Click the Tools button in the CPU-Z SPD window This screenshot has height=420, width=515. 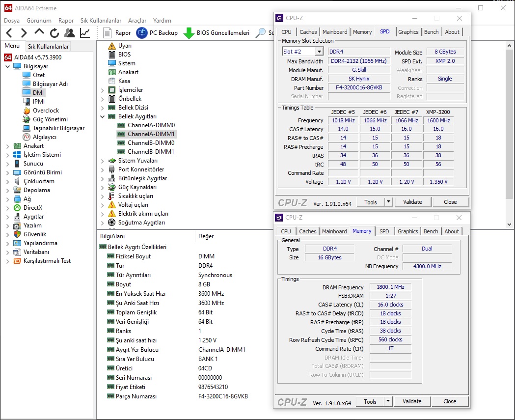371,202
